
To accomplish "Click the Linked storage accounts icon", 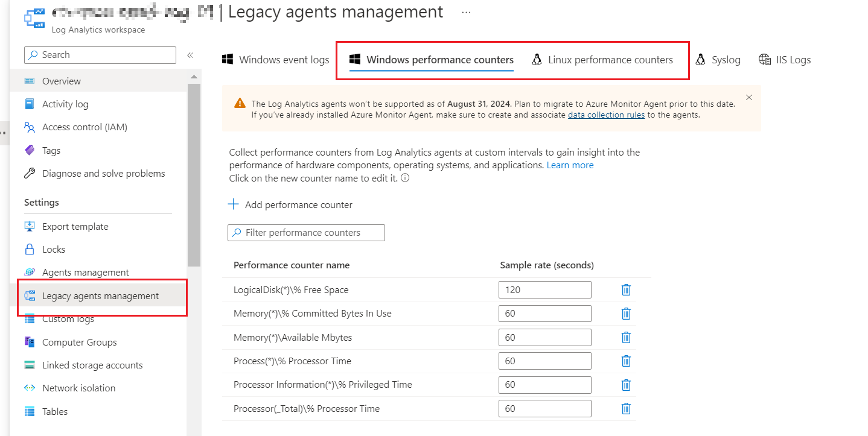I will pyautogui.click(x=30, y=365).
